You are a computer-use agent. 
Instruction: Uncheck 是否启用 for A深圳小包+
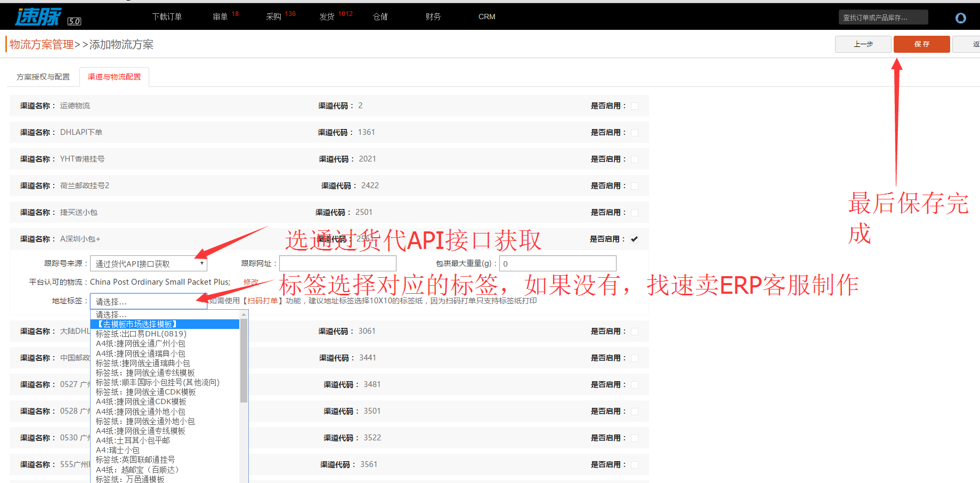pos(635,239)
